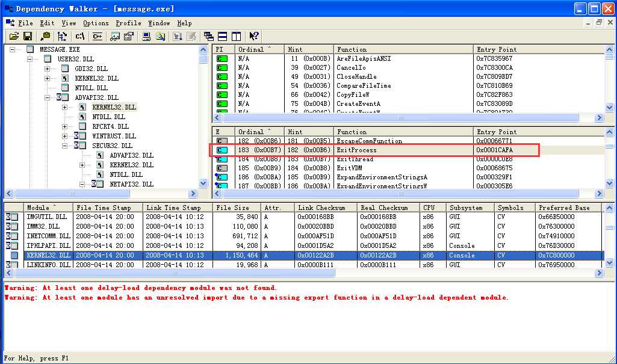Viewport: 617px width, 364px height.
Task: Click the green C icon beside CopyFileW
Action: coord(222,94)
